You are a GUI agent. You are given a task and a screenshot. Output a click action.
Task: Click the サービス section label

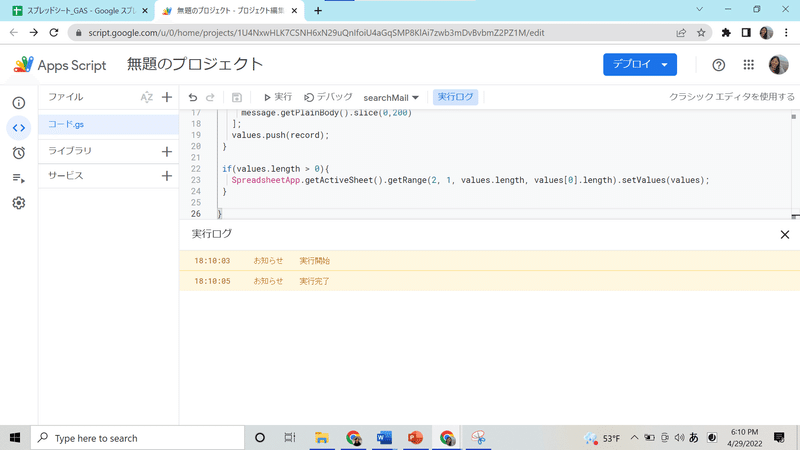66,176
